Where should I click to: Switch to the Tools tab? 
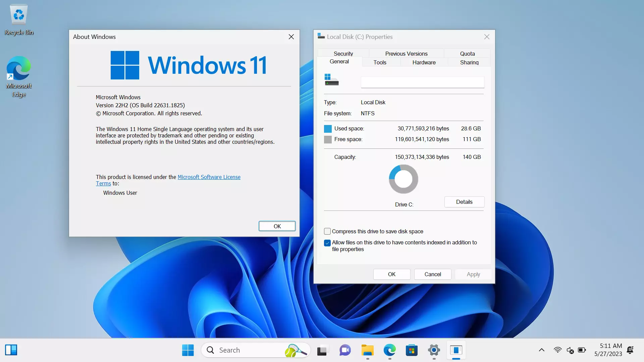tap(380, 62)
